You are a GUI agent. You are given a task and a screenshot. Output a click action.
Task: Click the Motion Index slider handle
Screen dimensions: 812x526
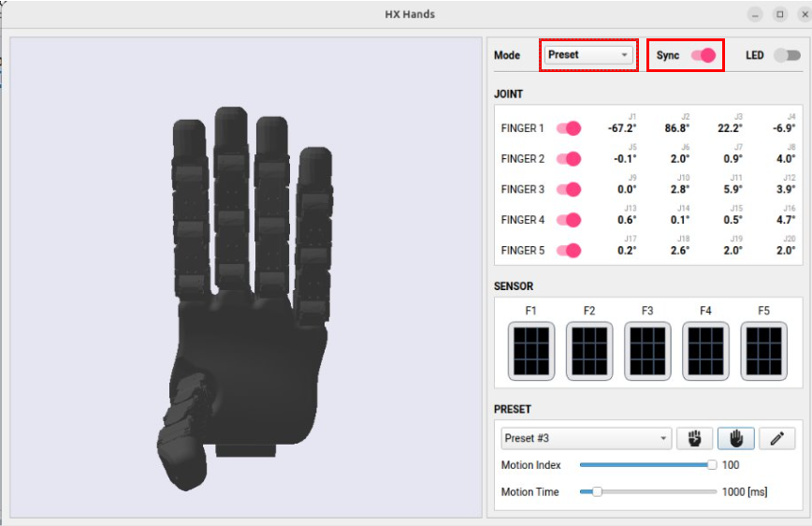(x=712, y=465)
